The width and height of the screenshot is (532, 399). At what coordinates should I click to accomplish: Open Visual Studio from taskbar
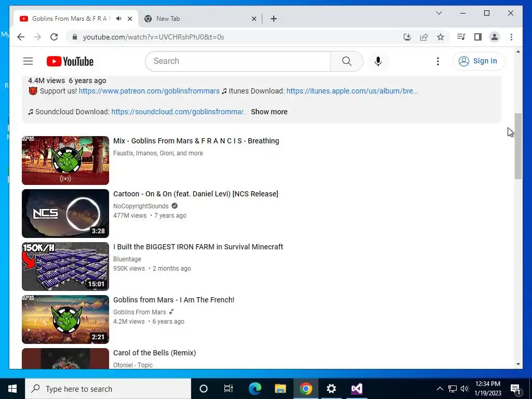click(x=356, y=389)
